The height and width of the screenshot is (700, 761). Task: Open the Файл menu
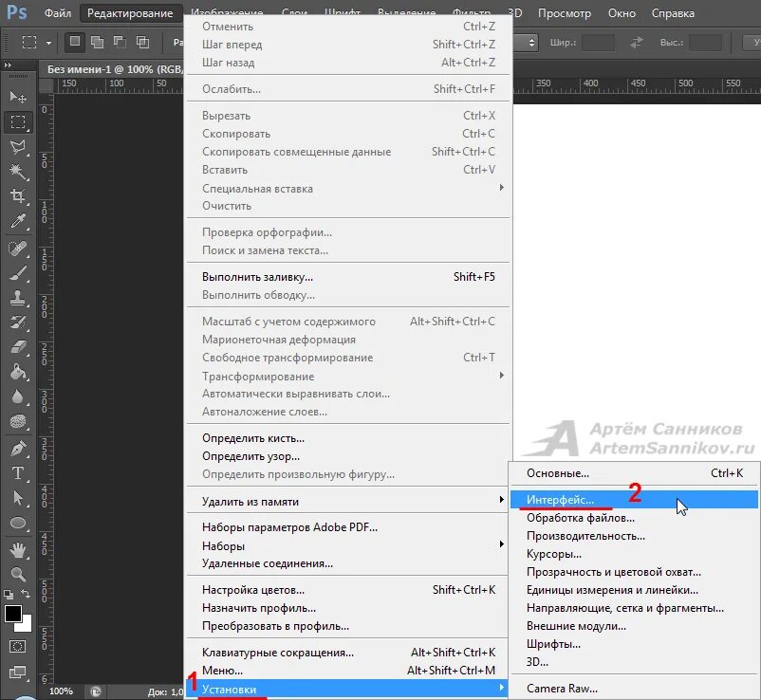point(58,13)
